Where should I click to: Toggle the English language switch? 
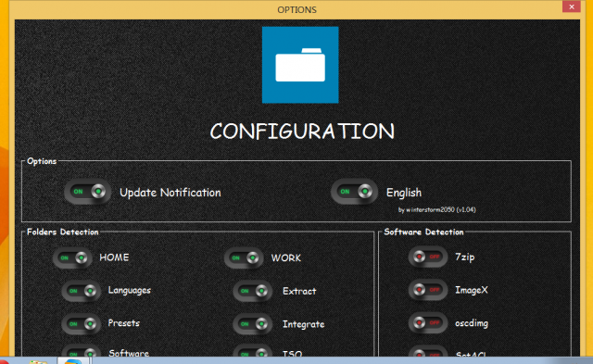point(354,192)
